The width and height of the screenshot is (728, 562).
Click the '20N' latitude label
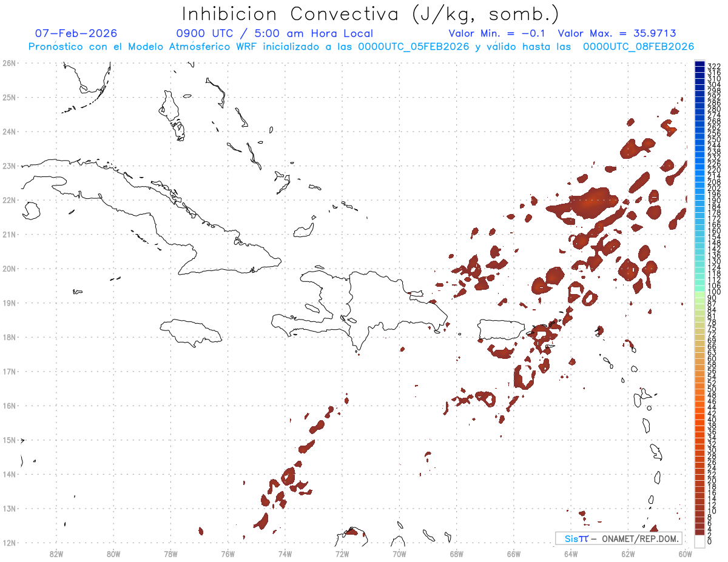(8, 268)
